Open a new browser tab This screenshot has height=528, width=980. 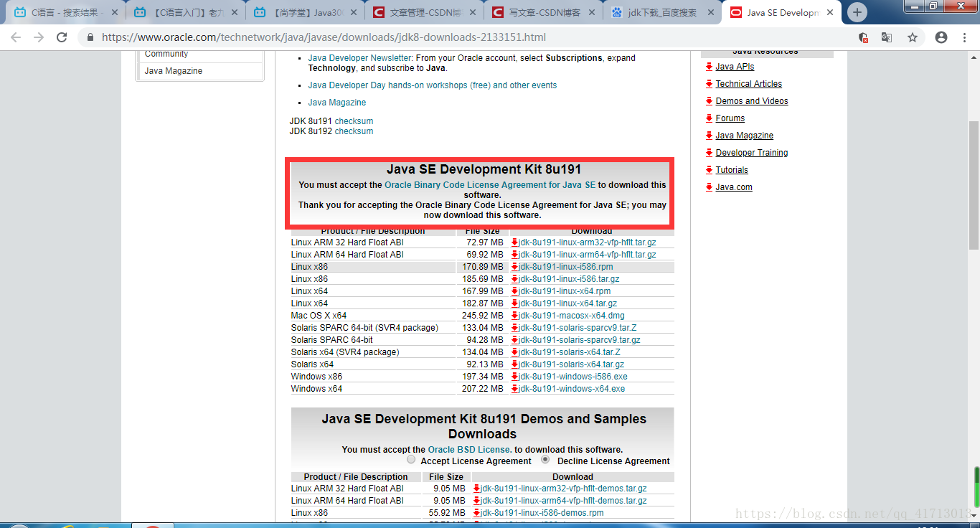[x=857, y=12]
